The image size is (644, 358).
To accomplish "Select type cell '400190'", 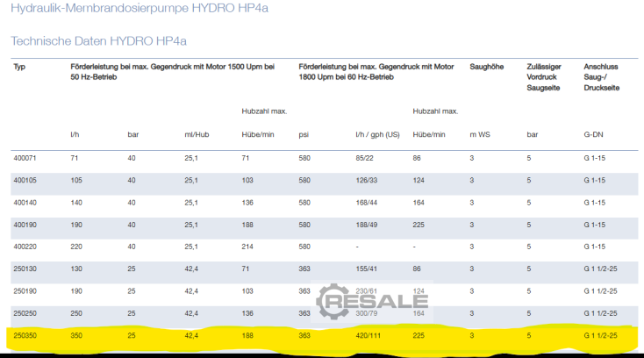I will tap(25, 225).
